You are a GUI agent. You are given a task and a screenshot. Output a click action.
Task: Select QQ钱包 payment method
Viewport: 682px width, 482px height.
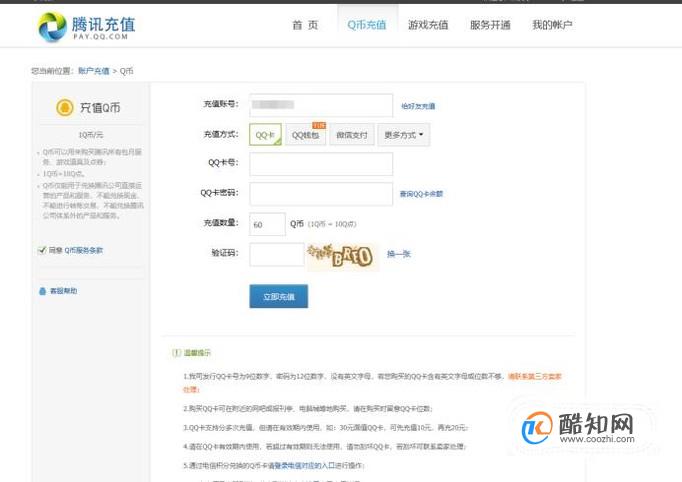(306, 134)
